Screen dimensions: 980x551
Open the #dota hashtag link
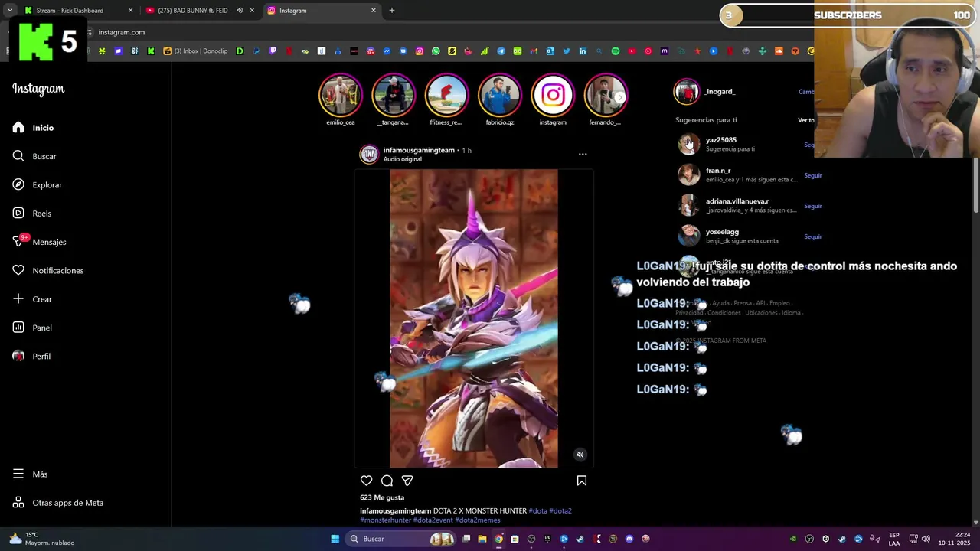pyautogui.click(x=538, y=510)
